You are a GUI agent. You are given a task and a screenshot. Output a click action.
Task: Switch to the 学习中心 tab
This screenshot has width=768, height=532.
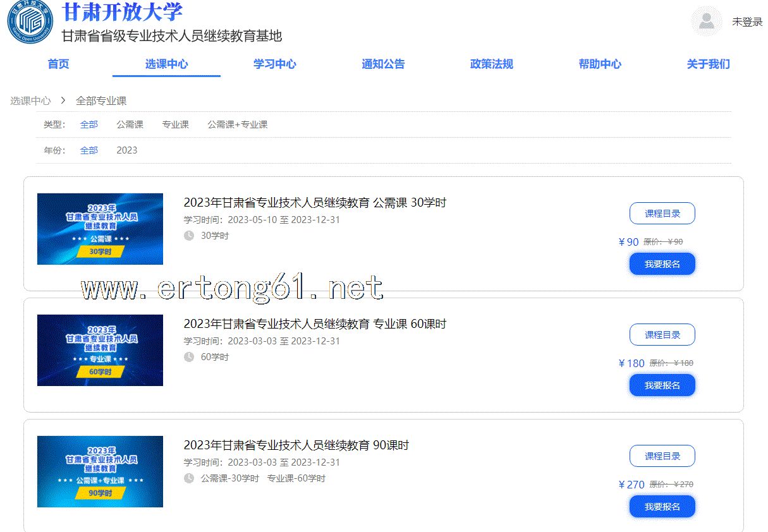tap(274, 64)
